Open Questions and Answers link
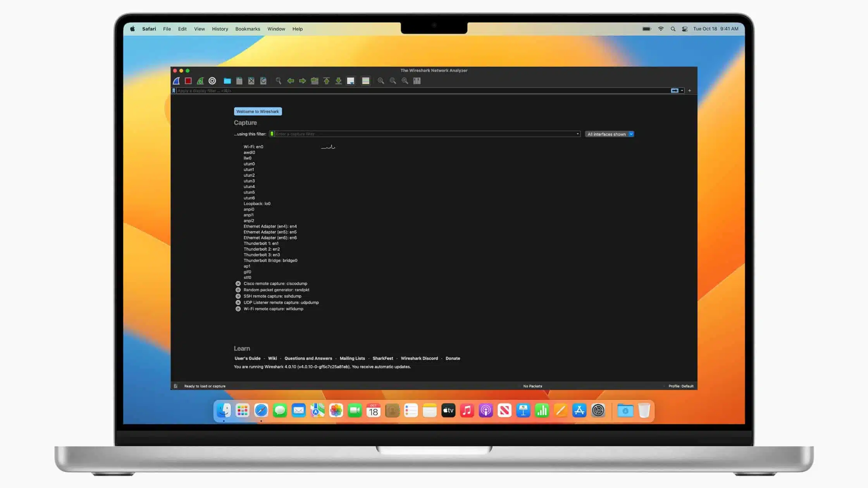 308,359
